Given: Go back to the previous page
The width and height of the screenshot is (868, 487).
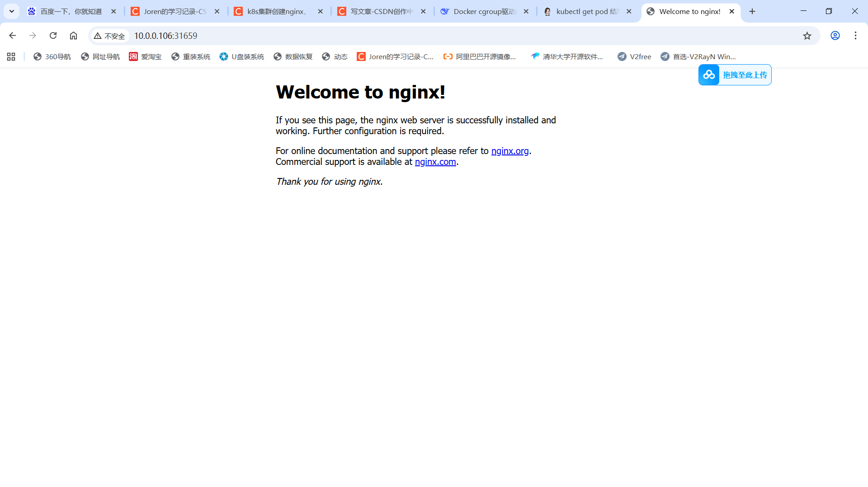Looking at the screenshot, I should click(x=13, y=36).
